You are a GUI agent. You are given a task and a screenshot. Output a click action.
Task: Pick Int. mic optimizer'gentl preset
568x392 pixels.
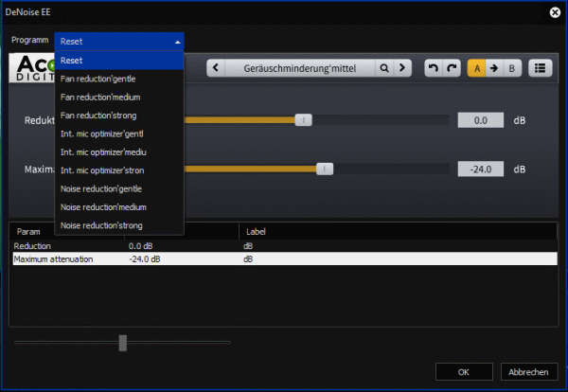click(x=119, y=134)
